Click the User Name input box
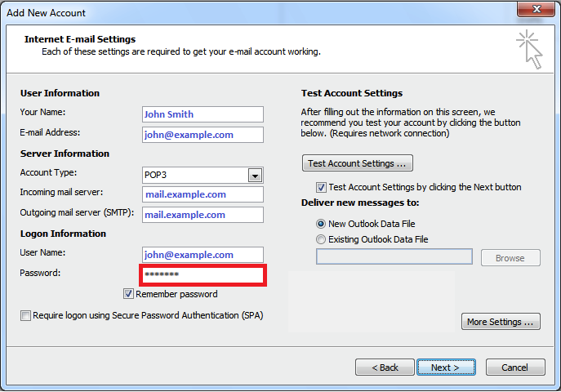This screenshot has width=561, height=392. point(203,255)
